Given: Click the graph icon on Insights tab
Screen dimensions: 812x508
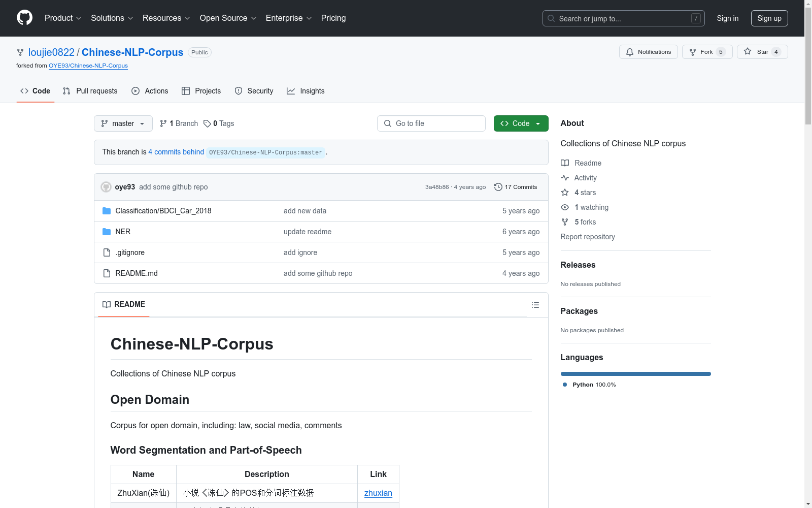Looking at the screenshot, I should point(291,91).
